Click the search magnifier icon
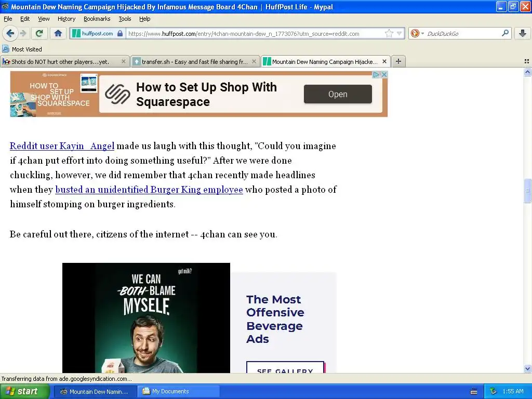Viewport: 532px width, 399px height. [x=505, y=33]
